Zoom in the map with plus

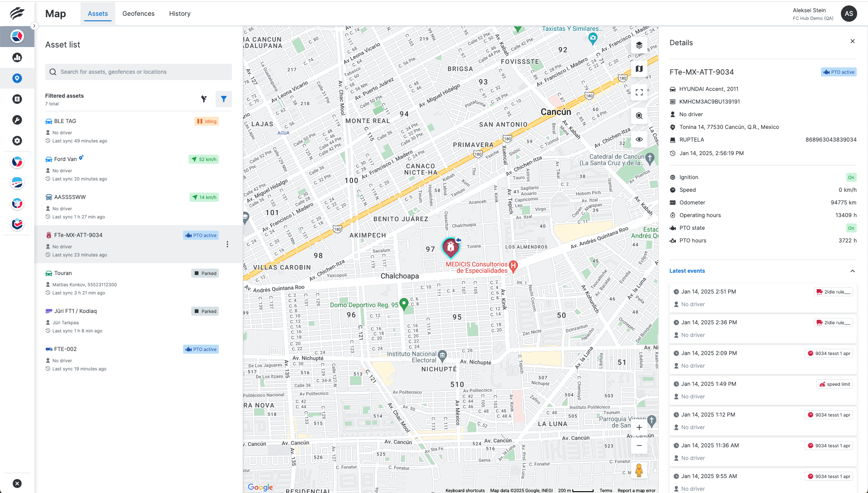click(x=639, y=427)
